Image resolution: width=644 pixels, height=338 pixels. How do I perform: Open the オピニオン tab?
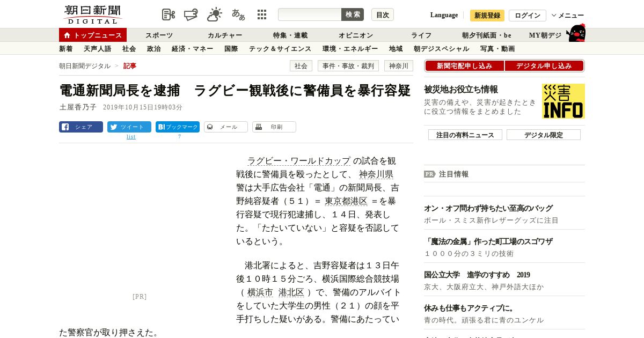356,35
